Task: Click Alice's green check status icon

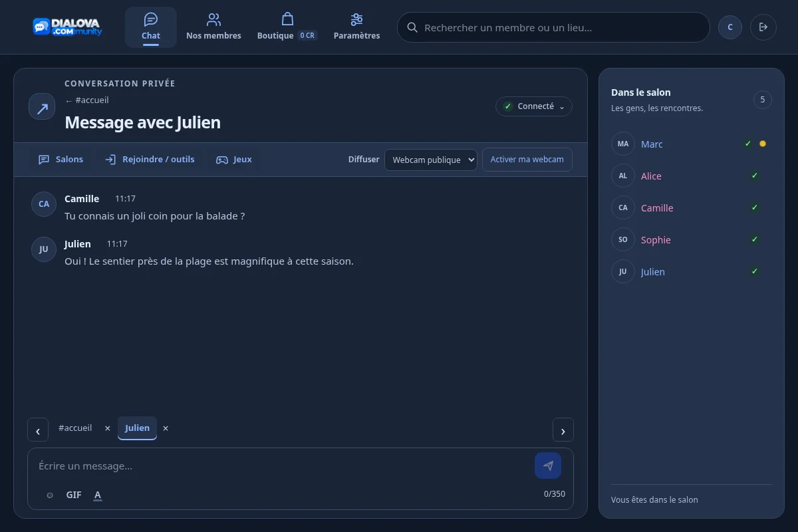Action: tap(755, 176)
